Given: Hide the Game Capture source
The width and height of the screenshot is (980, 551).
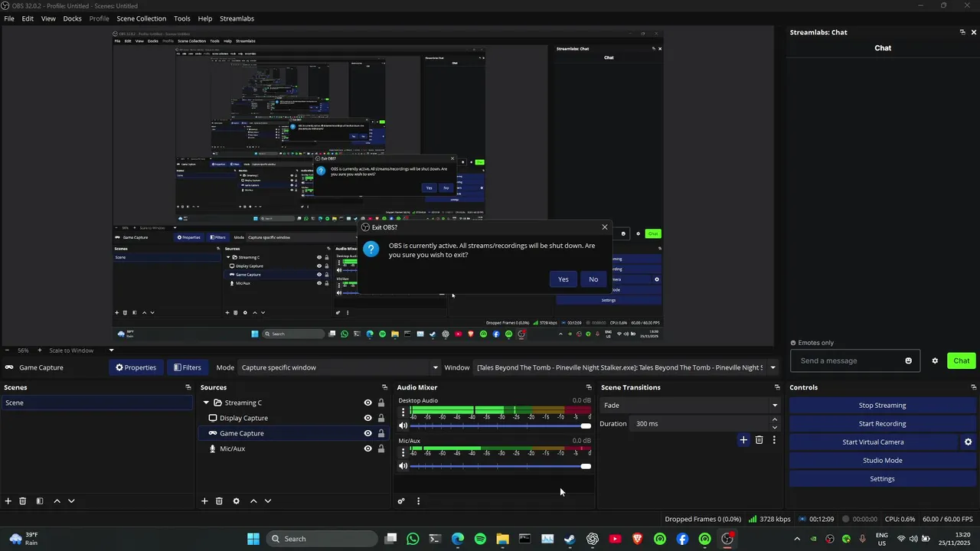Looking at the screenshot, I should 367,433.
